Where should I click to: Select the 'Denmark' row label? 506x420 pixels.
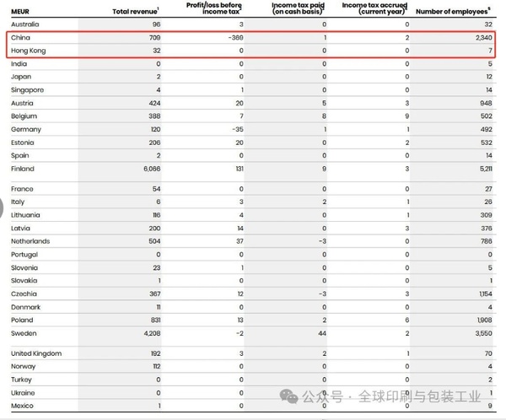(25, 307)
